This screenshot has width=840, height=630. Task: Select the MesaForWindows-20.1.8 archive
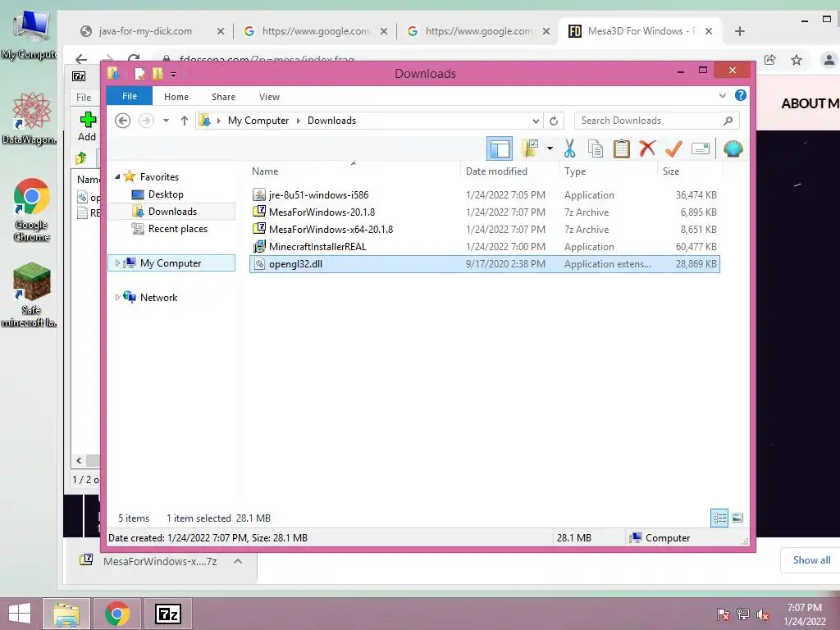click(x=484, y=212)
